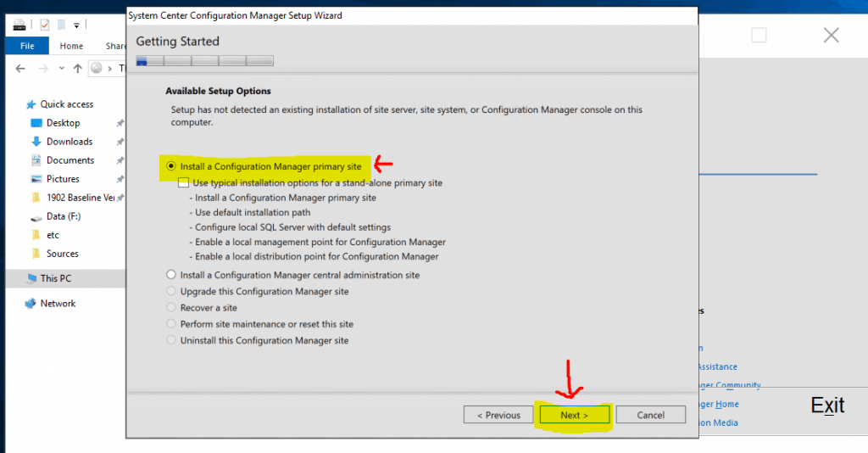
Task: Click 'Configure local SQL Server with default settings'
Action: (292, 227)
